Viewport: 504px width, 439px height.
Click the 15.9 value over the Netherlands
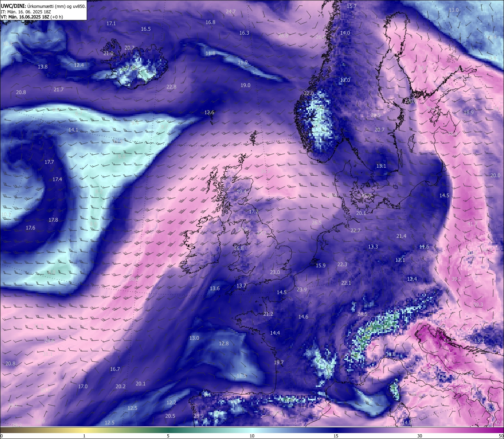click(321, 265)
